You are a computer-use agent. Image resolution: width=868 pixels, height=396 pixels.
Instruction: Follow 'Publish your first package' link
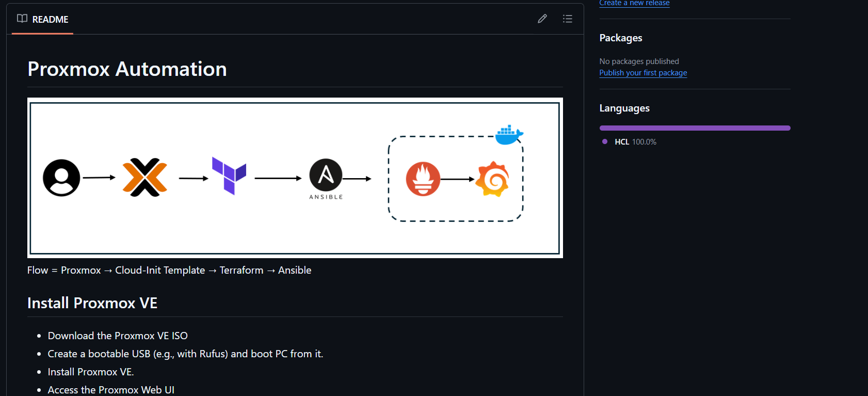point(643,73)
